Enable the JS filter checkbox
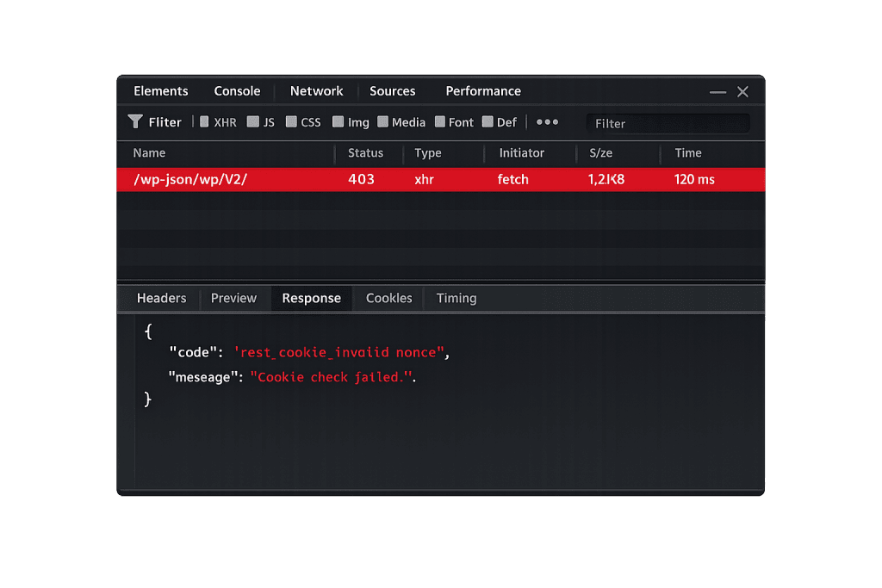The width and height of the screenshot is (882, 588). 253,122
